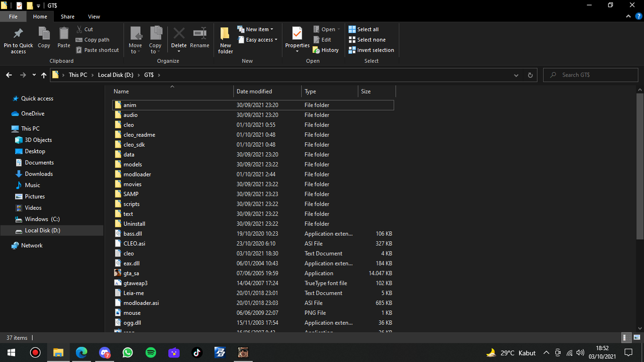Open Spotify from taskbar
Viewport: 644px width, 362px height.
(x=150, y=352)
